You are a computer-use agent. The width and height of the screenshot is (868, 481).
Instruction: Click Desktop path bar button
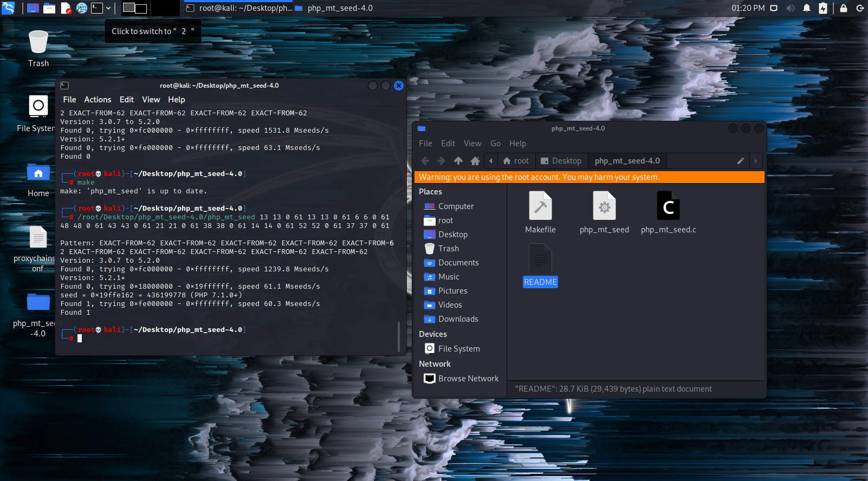point(561,161)
